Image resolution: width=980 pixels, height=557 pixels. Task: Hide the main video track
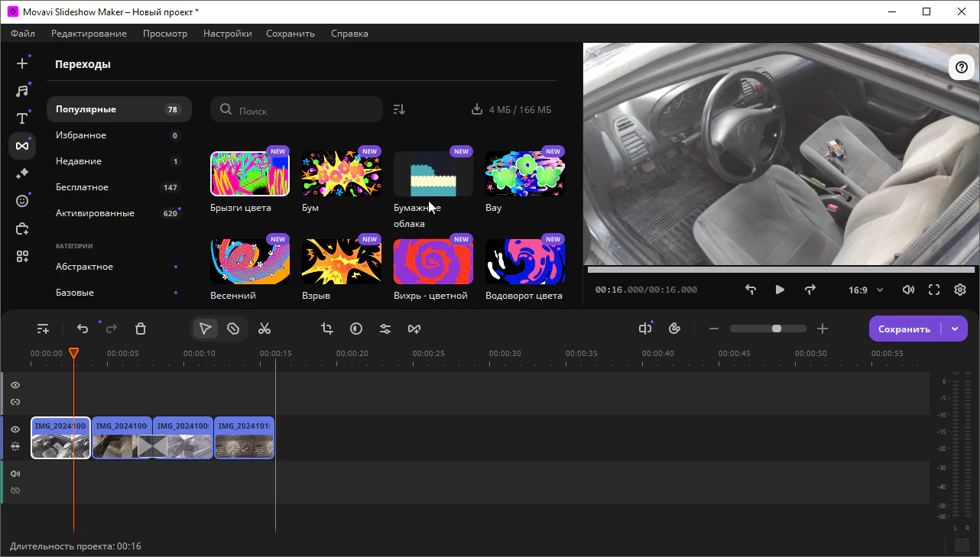pyautogui.click(x=15, y=429)
